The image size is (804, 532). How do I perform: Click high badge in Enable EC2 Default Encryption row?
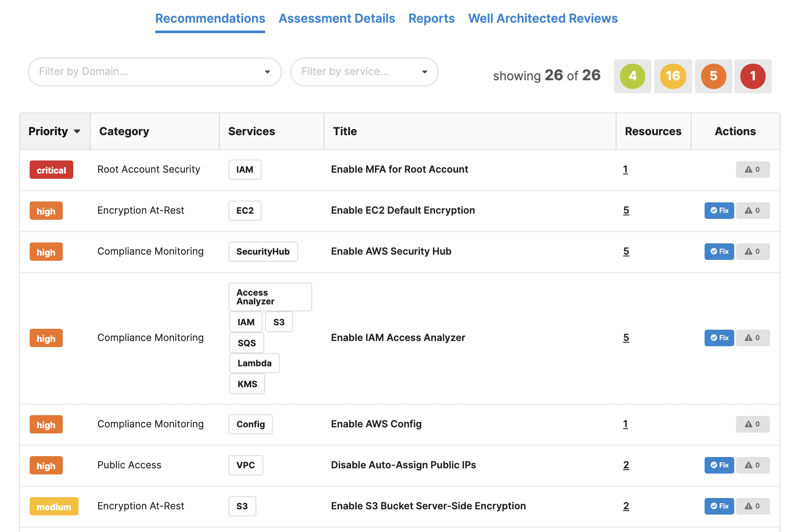(x=46, y=211)
